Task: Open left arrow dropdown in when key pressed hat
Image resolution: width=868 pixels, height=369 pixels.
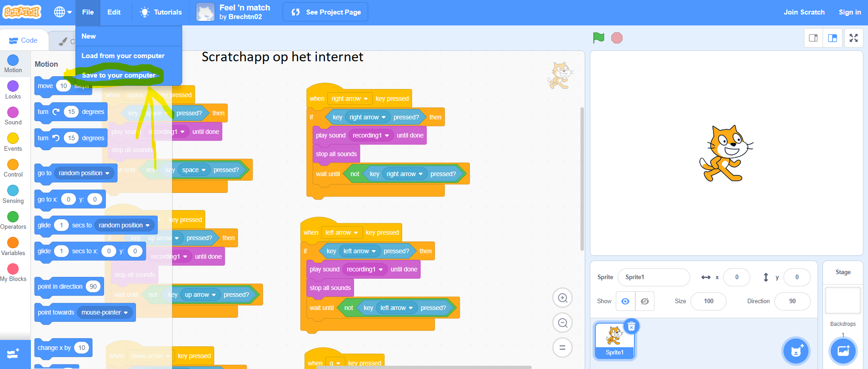Action: 341,232
